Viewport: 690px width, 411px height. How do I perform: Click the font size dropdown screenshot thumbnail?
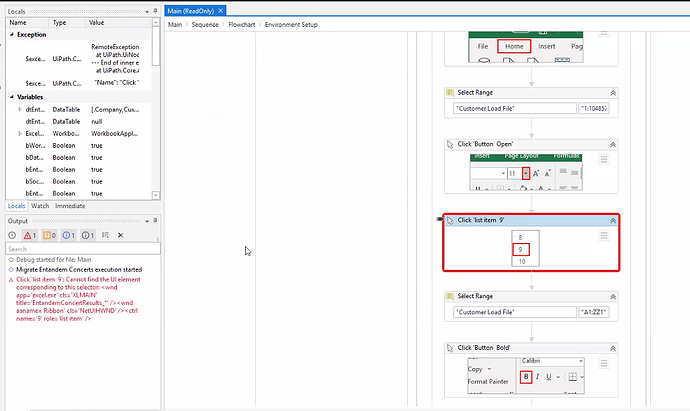pos(526,172)
